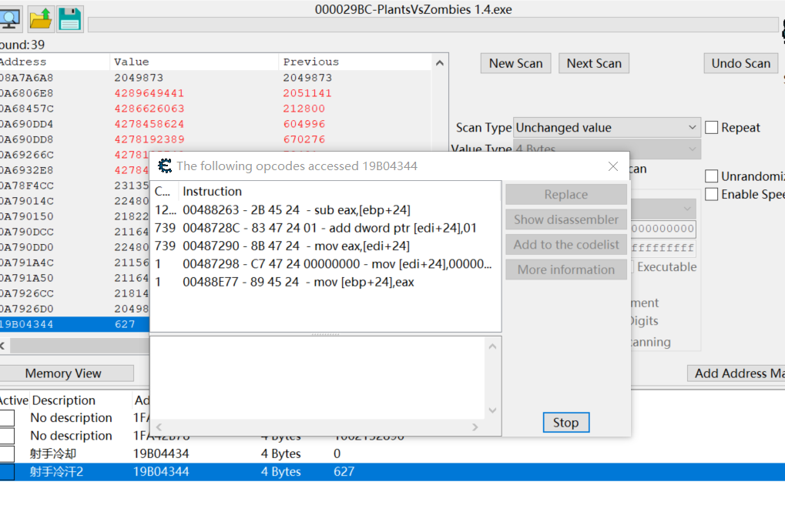Click Add Address Manually button

tap(736, 373)
